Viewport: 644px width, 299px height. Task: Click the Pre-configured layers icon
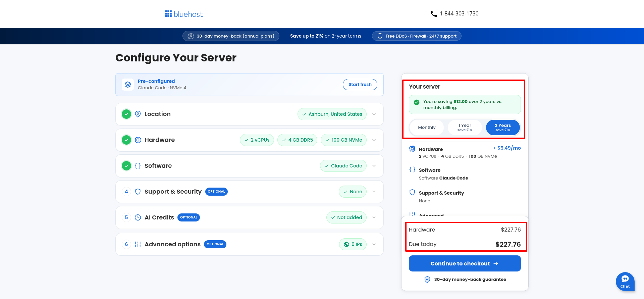pos(128,85)
